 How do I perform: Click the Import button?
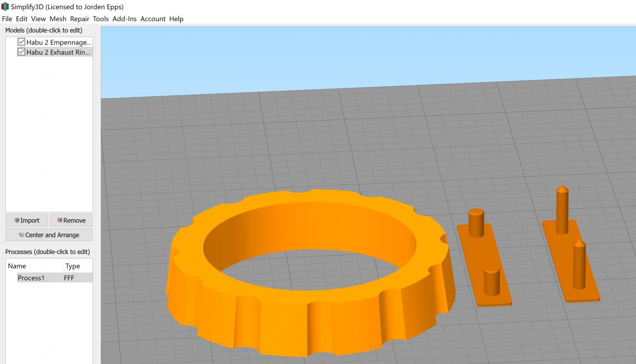click(x=27, y=220)
